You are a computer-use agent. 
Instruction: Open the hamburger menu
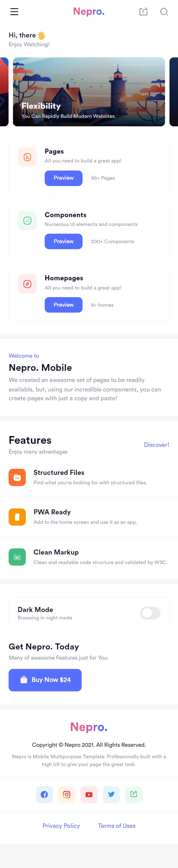14,12
